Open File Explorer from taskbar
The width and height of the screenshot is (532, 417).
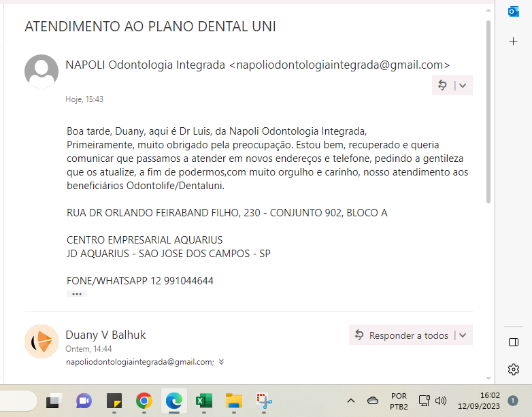pos(234,401)
